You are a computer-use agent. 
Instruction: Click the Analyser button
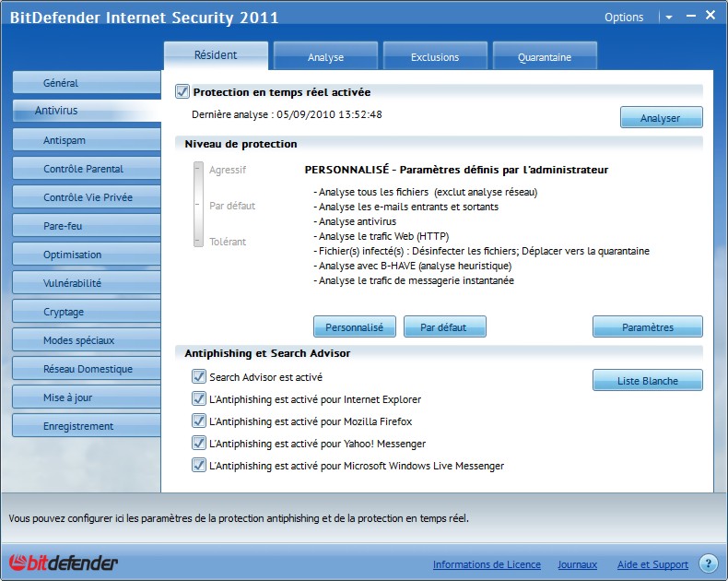point(661,118)
